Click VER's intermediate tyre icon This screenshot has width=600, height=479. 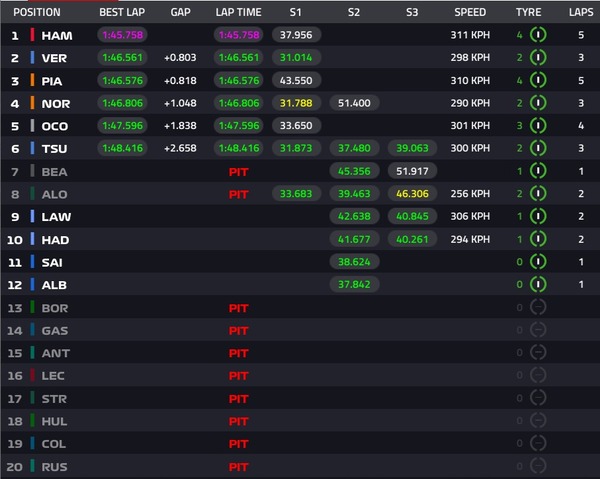click(538, 57)
